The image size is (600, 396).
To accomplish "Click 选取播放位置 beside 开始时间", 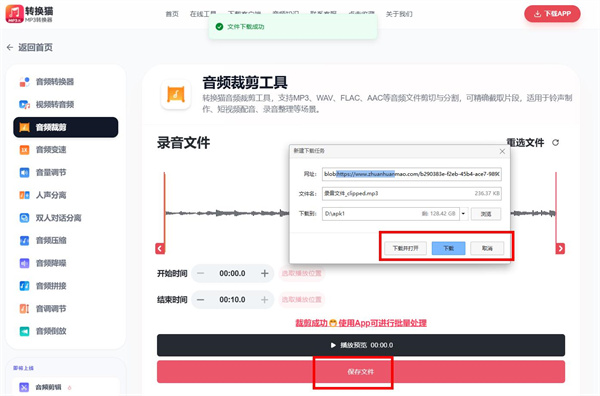I will pos(302,273).
